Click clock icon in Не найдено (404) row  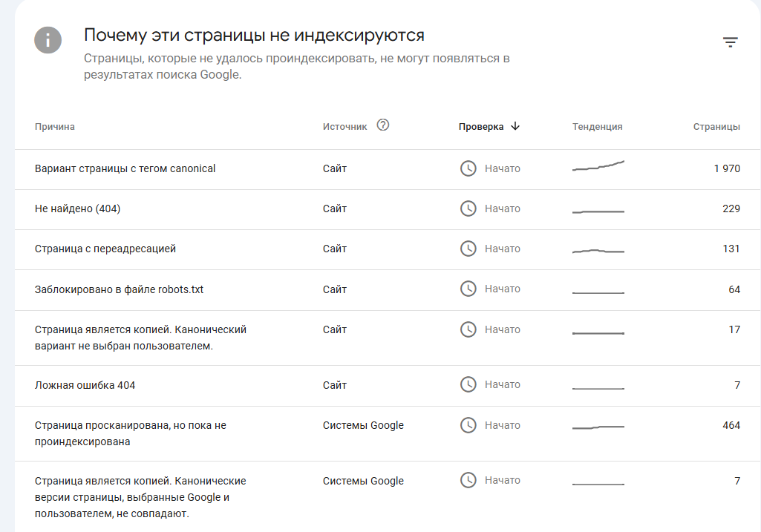(x=468, y=208)
